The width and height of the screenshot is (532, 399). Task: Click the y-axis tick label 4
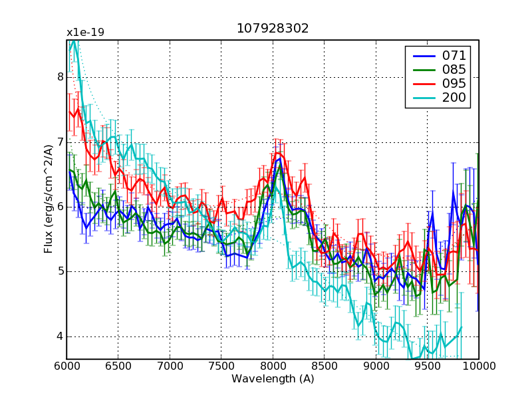59,336
